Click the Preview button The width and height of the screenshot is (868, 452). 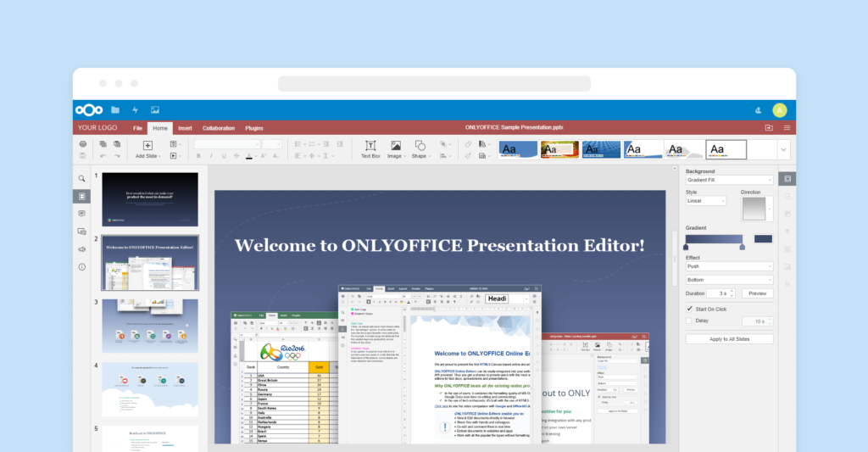pos(757,293)
